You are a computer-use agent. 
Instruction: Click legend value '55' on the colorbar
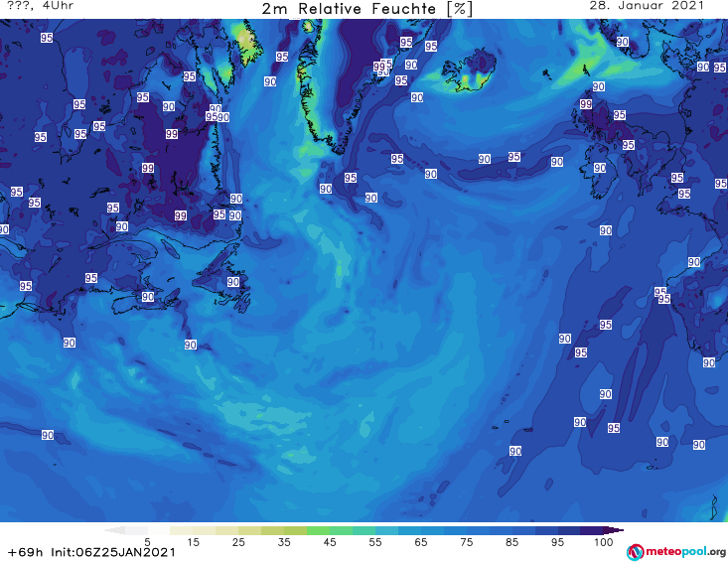click(375, 542)
